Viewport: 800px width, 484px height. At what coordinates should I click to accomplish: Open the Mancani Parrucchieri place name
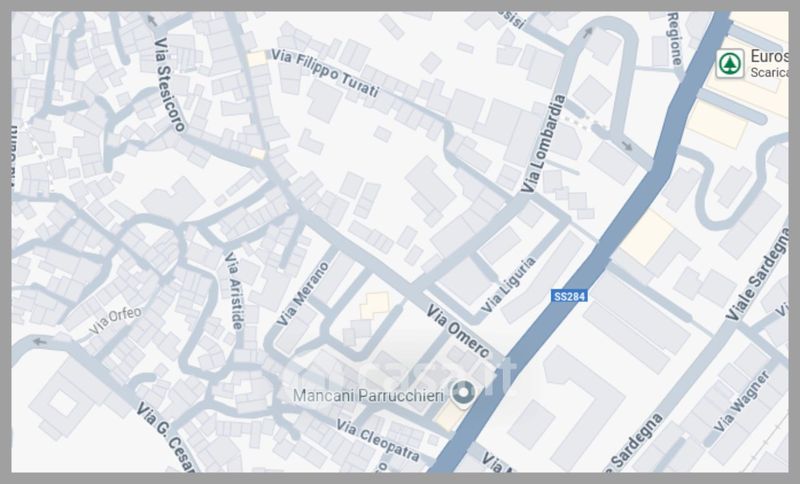[x=368, y=395]
